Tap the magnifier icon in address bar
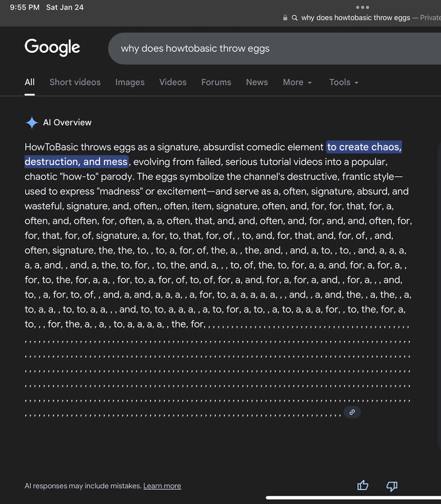 (x=294, y=18)
